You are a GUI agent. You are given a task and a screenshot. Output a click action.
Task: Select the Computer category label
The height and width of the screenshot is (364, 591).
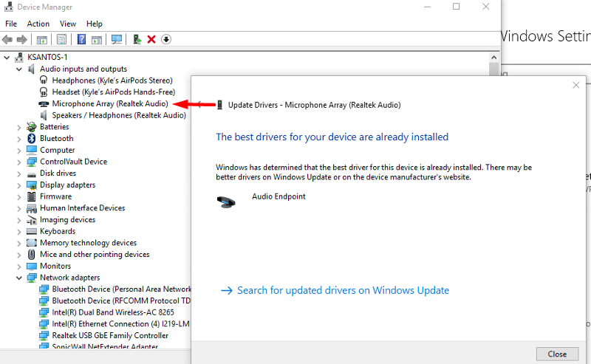click(58, 150)
